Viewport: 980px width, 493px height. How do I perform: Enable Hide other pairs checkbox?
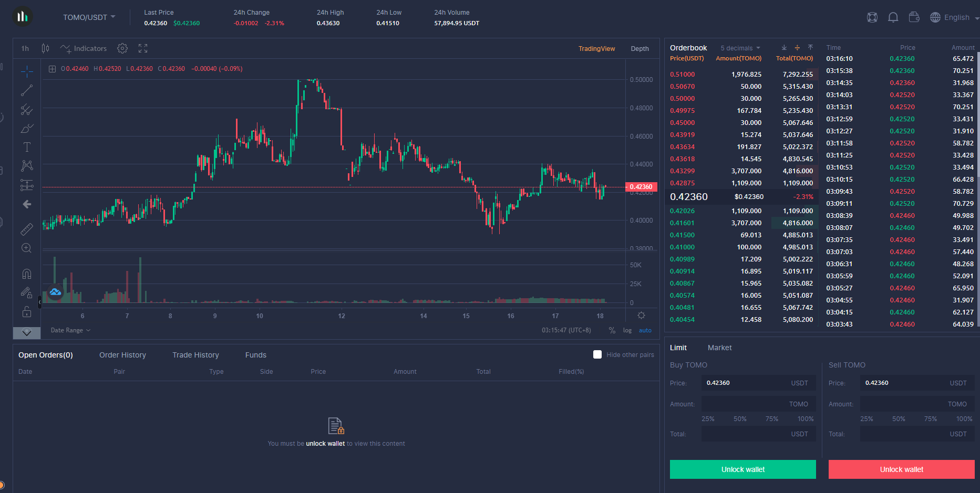597,354
